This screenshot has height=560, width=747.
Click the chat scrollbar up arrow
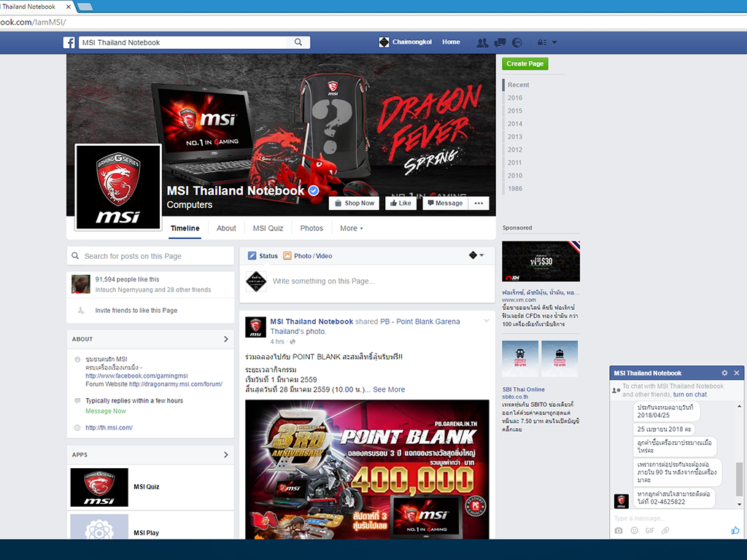tap(739, 406)
